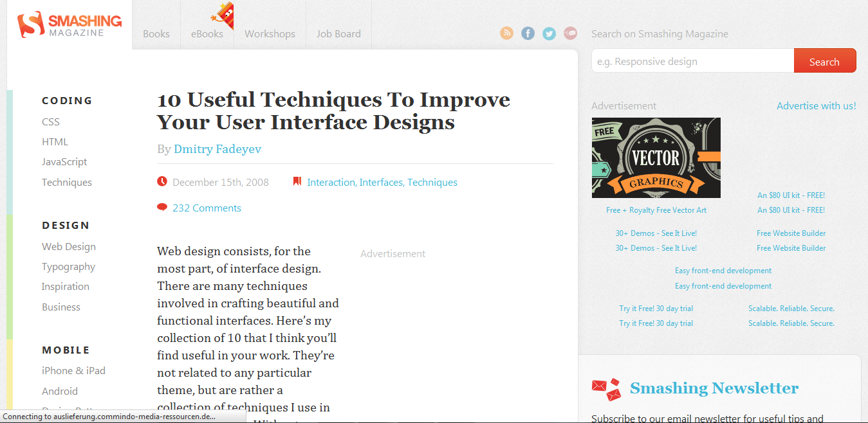868x423 pixels.
Task: Open the Twitter icon
Action: pyautogui.click(x=549, y=33)
